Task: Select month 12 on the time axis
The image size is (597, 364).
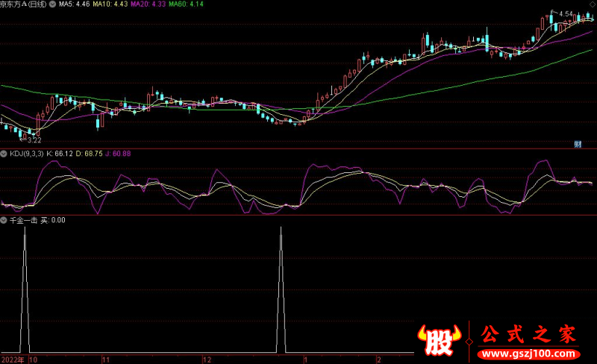Action: [207, 359]
